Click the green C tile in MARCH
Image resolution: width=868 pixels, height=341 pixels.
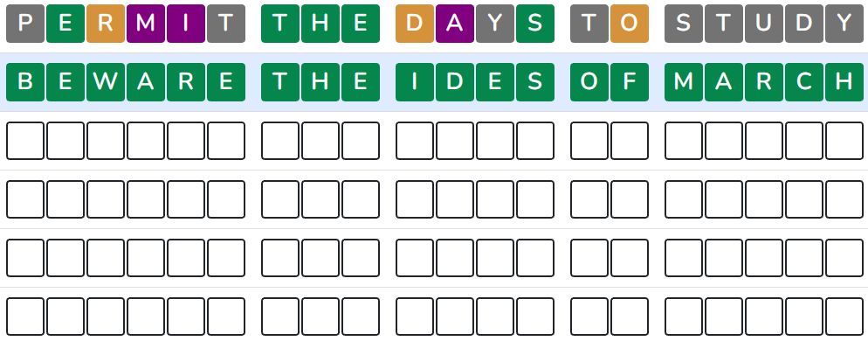point(803,82)
